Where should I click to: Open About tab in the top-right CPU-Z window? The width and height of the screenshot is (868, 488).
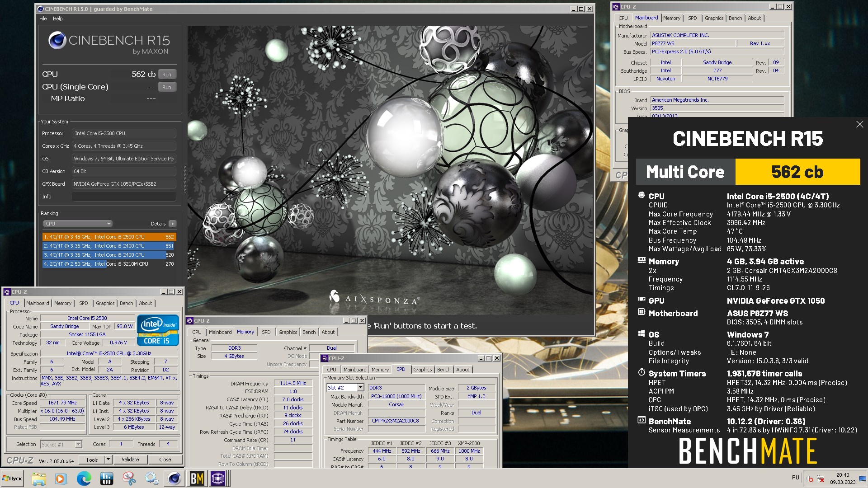click(x=755, y=18)
